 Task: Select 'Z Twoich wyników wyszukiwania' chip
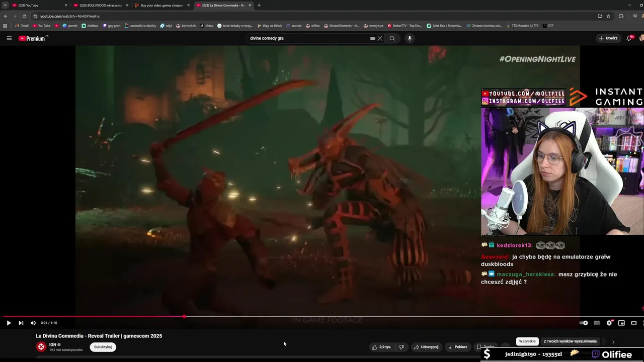coord(570,341)
